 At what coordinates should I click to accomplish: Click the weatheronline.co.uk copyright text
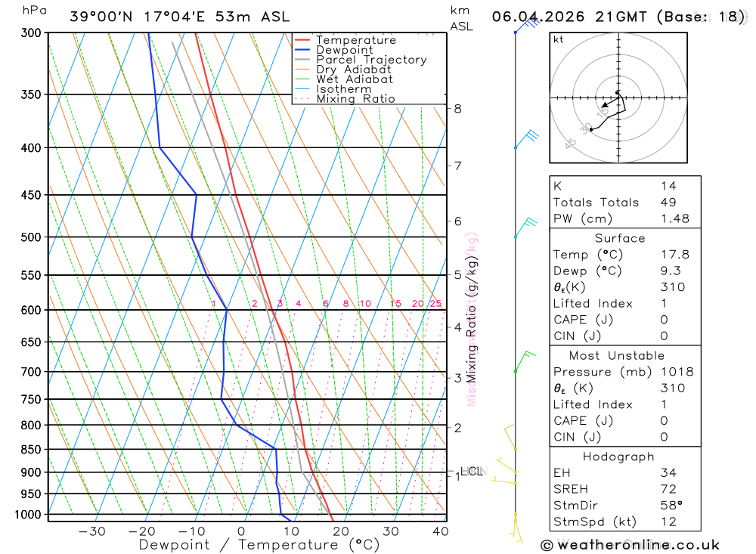(630, 545)
